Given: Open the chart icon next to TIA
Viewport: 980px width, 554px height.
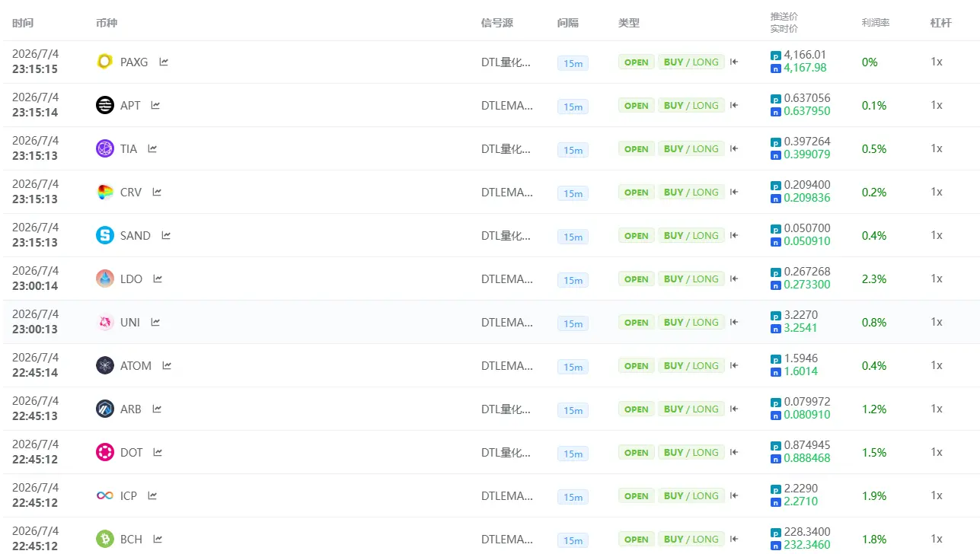Looking at the screenshot, I should pyautogui.click(x=152, y=148).
